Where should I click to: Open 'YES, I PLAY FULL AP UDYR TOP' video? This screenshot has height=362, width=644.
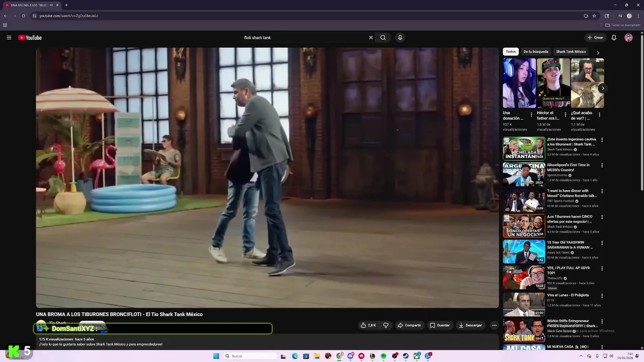point(569,270)
